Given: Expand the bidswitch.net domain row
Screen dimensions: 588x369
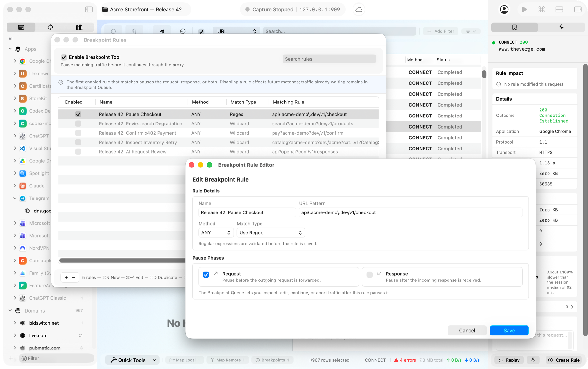Looking at the screenshot, I should coord(15,323).
